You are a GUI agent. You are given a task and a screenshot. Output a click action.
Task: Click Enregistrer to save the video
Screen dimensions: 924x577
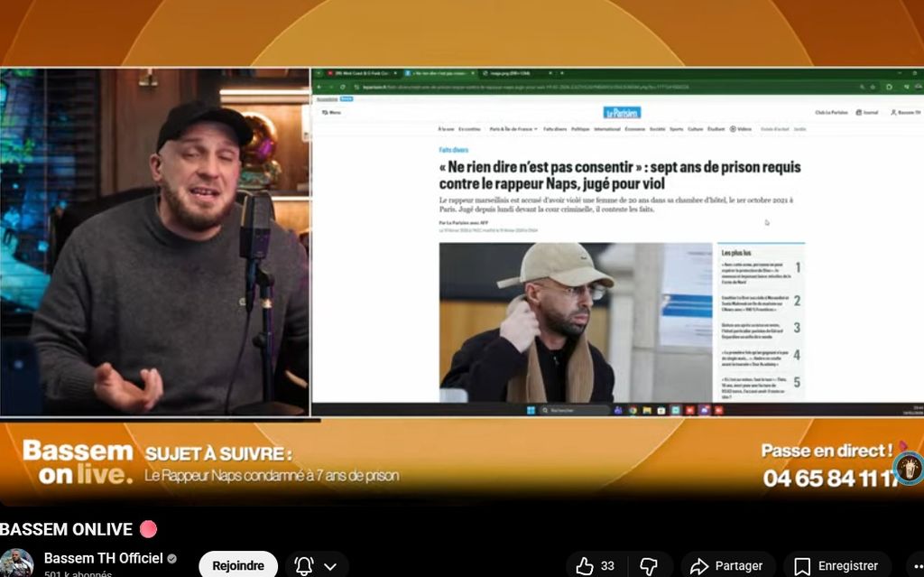(x=836, y=566)
